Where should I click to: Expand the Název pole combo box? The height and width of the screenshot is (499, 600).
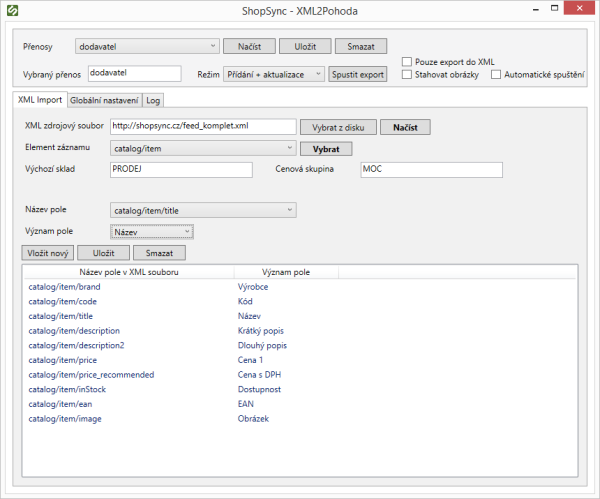[x=202, y=210]
